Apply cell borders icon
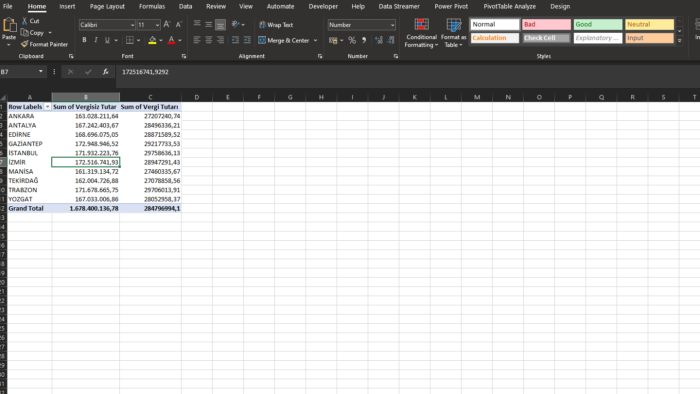 tap(129, 40)
